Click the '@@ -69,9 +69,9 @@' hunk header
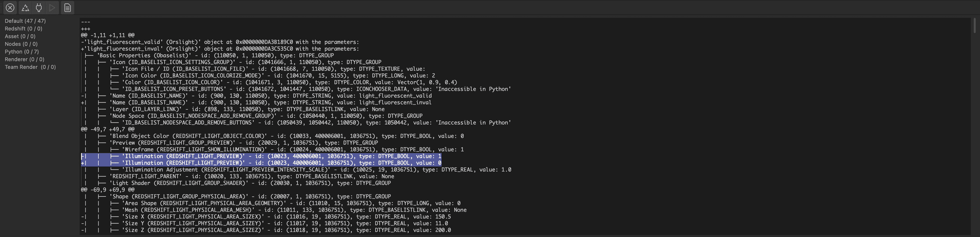Viewport: 980px width, 237px height. click(x=108, y=190)
